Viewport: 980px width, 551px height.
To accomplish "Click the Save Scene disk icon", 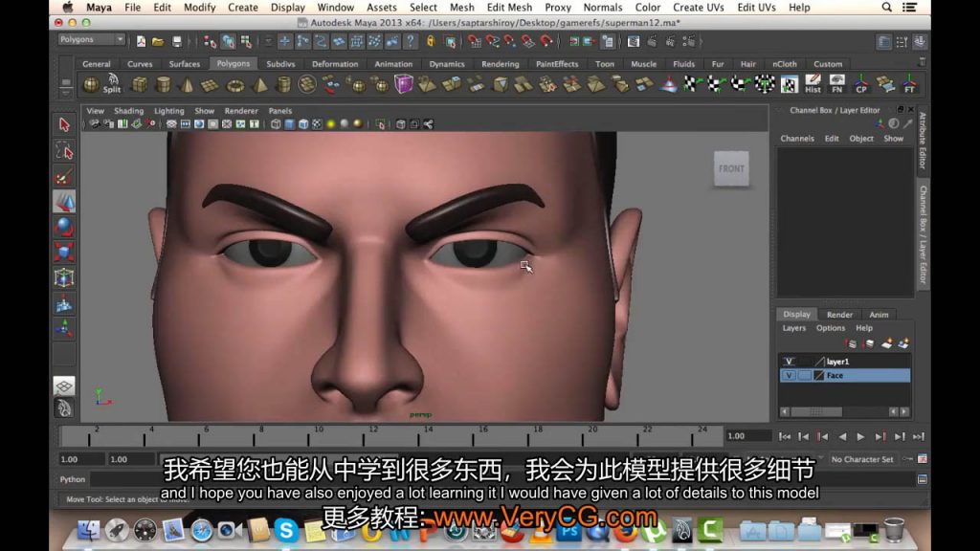I will (x=177, y=42).
